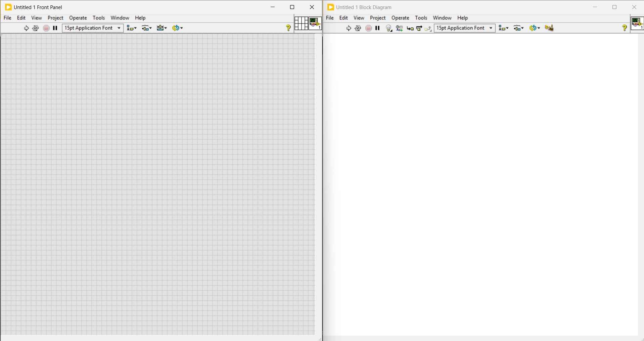Open Resize Objects menu in Front Panel
Image resolution: width=644 pixels, height=341 pixels.
[x=162, y=28]
